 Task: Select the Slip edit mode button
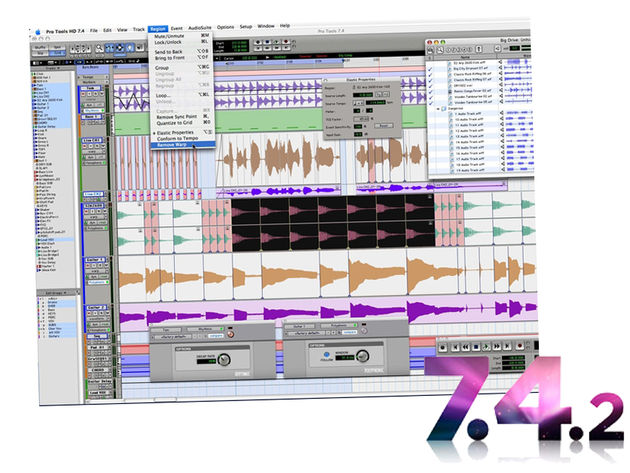tap(40, 53)
